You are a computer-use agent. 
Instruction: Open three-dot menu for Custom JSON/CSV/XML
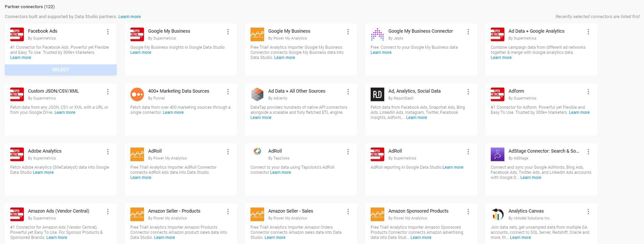(108, 92)
